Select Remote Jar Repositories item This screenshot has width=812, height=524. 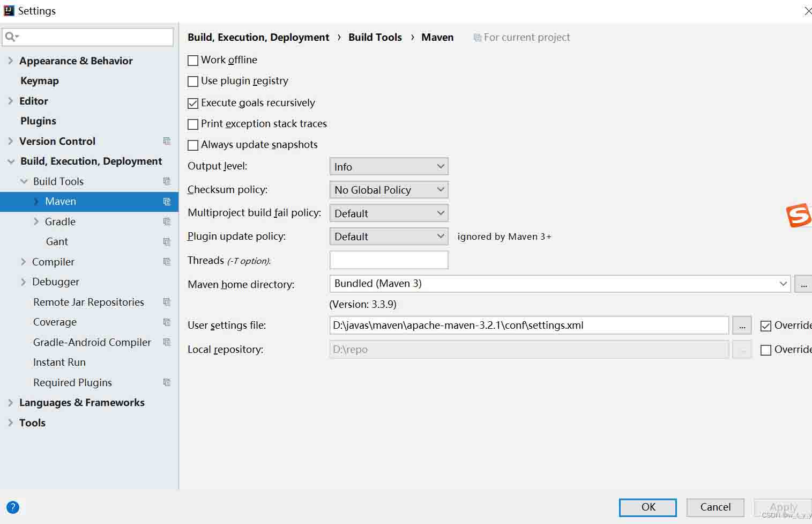tap(88, 302)
